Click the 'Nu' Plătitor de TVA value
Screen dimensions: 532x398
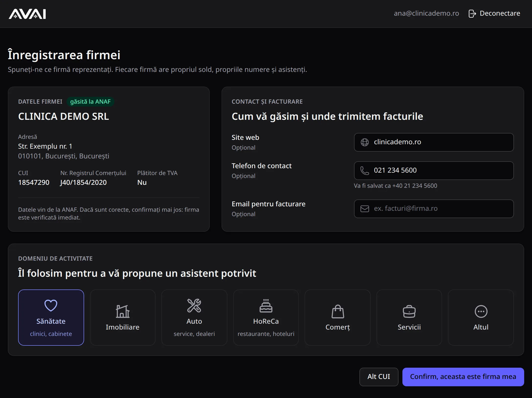(142, 182)
